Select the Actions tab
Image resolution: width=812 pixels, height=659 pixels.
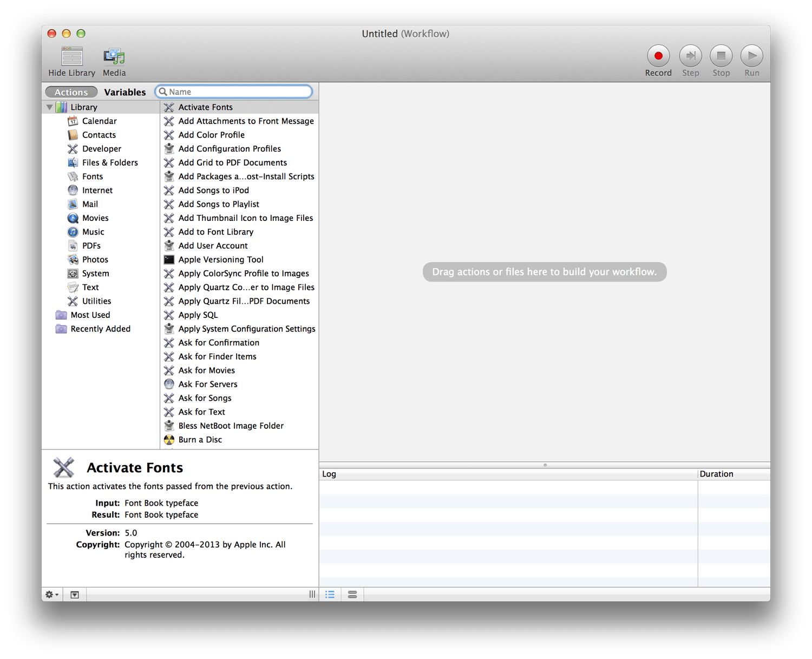(x=71, y=92)
